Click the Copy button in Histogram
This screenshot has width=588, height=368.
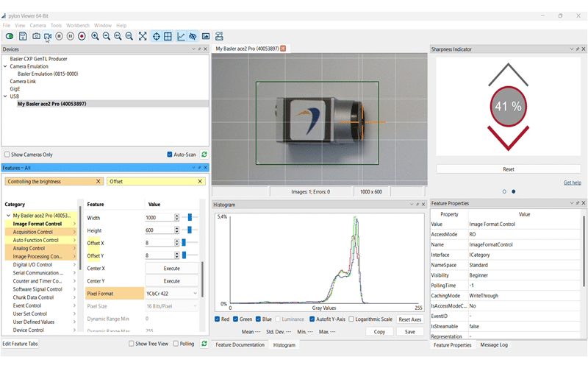click(x=379, y=332)
